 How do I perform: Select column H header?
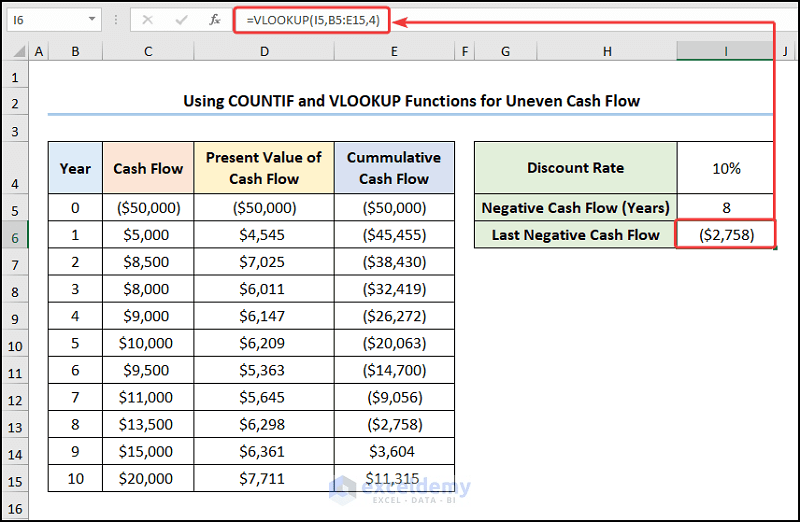pos(607,51)
